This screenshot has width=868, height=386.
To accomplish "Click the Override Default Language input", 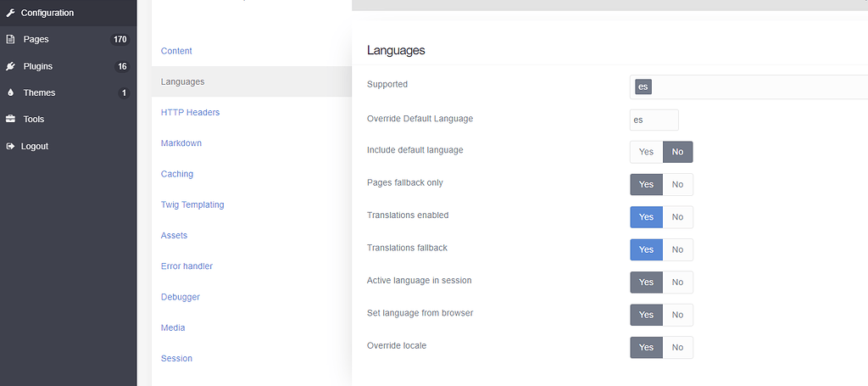I will pos(654,120).
